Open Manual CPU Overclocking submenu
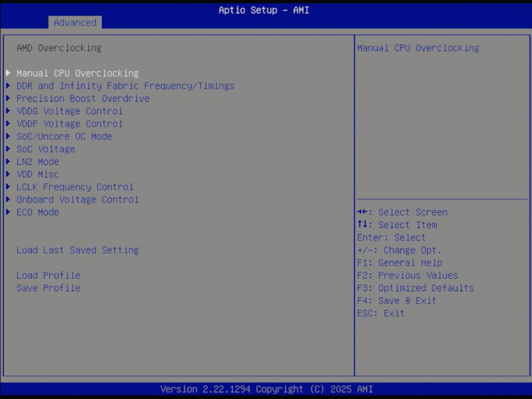 pyautogui.click(x=78, y=73)
